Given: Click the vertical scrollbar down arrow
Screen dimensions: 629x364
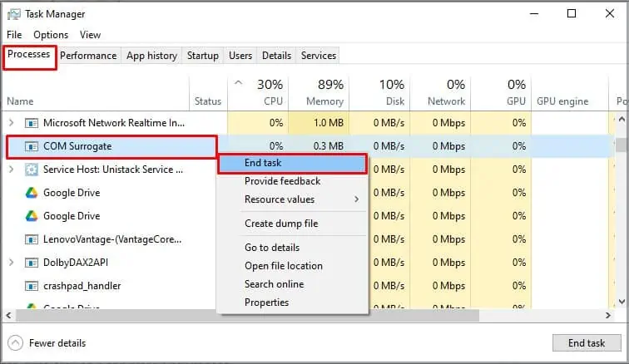Looking at the screenshot, I should click(x=622, y=302).
